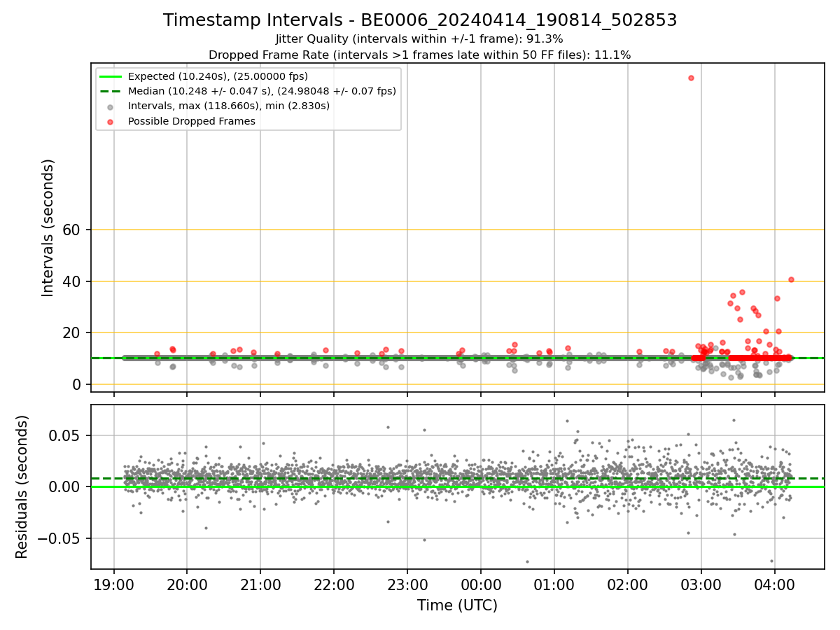Image resolution: width=840 pixels, height=630 pixels.
Task: Click legend entry "Possible Dropped Frames"
Action: [191, 121]
